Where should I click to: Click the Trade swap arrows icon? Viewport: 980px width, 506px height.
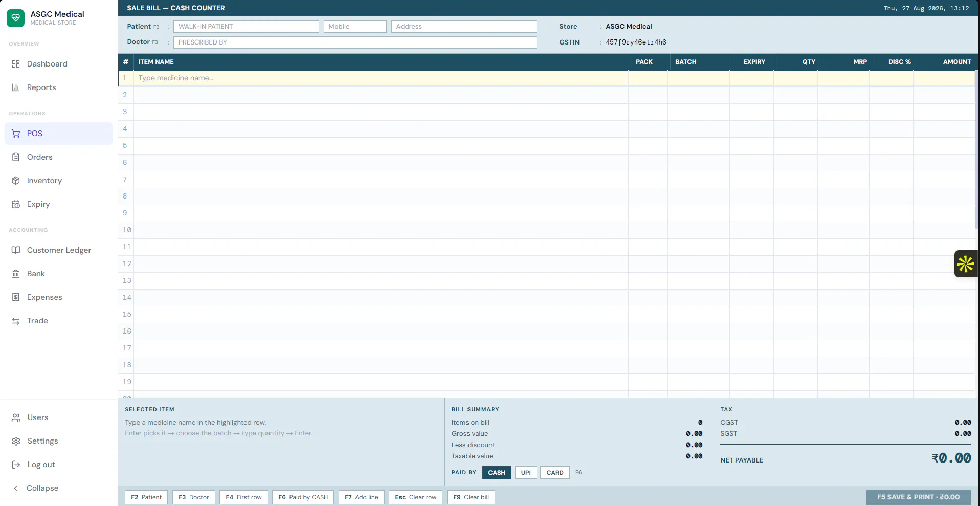pos(16,321)
